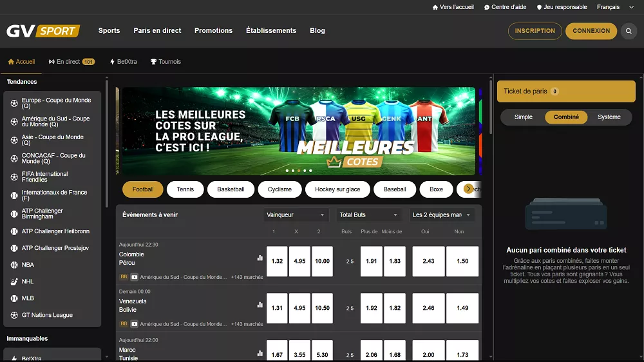This screenshot has width=644, height=362.
Task: Open the Promotions menu
Action: (x=214, y=30)
